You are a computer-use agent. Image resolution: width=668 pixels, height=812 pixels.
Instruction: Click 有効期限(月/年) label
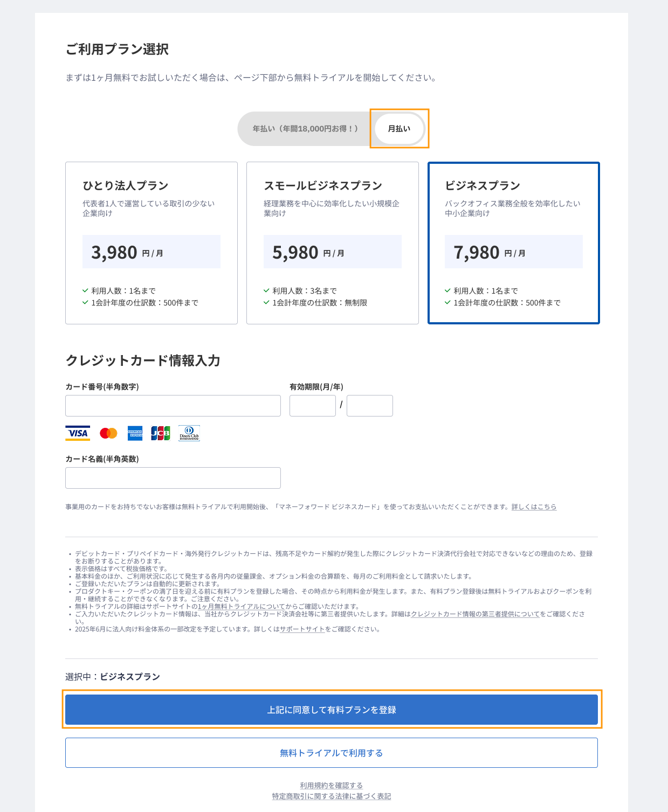[x=316, y=387]
